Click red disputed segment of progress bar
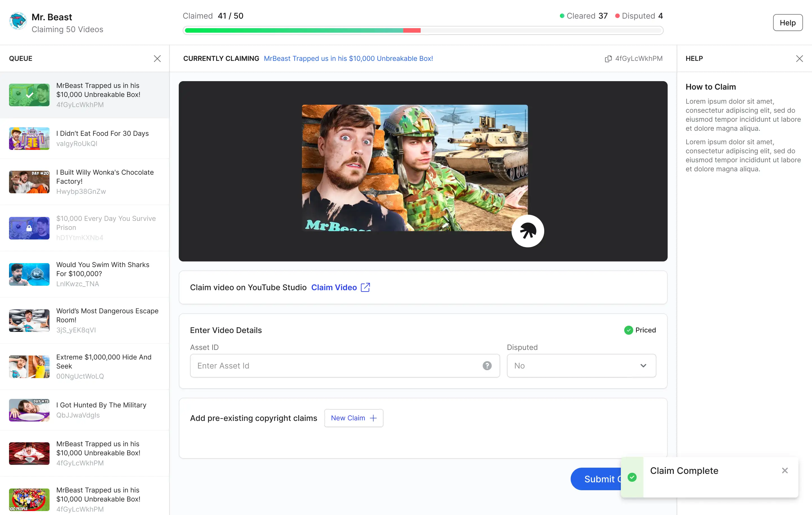 (x=412, y=30)
